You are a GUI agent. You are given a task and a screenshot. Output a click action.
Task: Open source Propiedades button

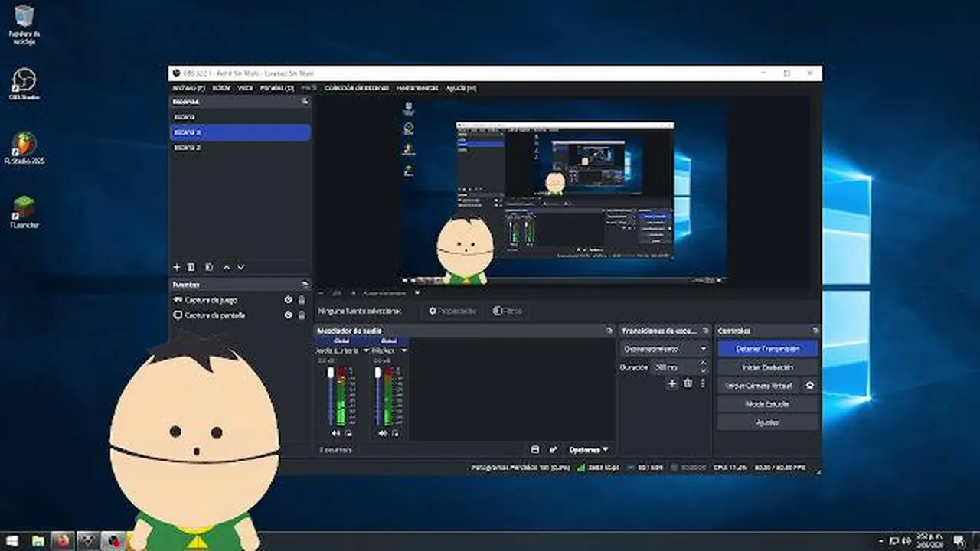[x=452, y=311]
